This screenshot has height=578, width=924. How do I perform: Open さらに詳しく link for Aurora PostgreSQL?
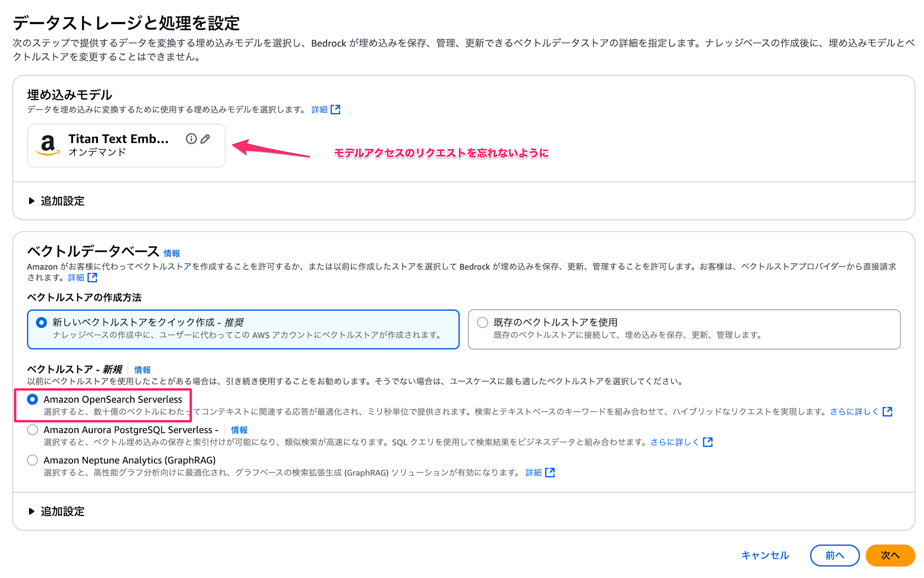coord(675,442)
